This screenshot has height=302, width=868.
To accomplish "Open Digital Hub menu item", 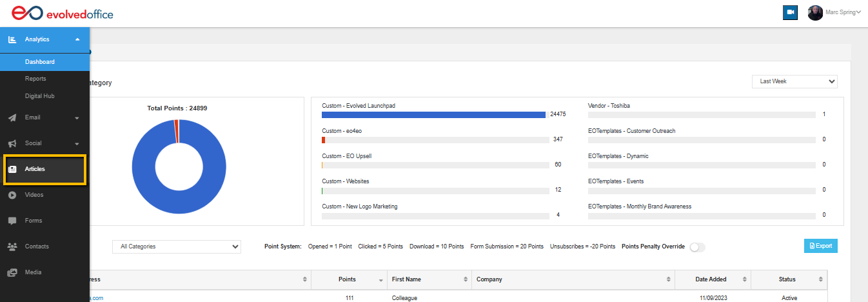I will (x=39, y=96).
